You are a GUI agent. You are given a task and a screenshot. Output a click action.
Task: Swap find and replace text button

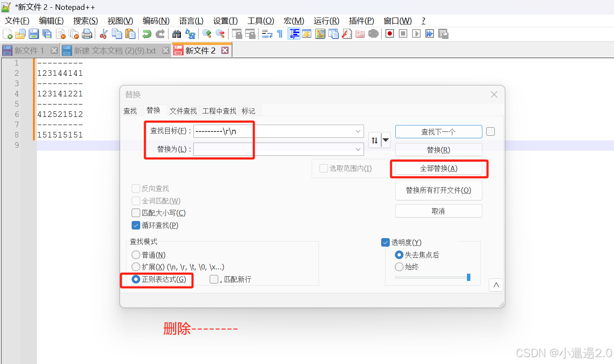[375, 140]
